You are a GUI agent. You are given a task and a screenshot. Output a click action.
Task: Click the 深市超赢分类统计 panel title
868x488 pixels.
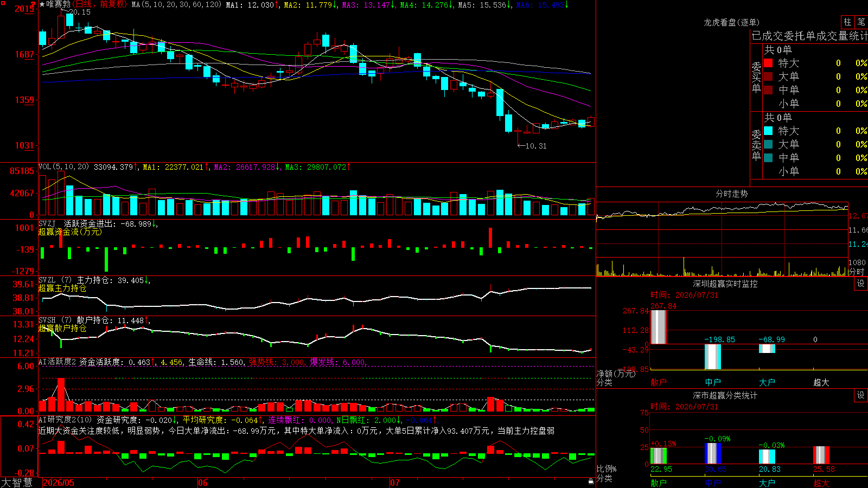[x=725, y=395]
